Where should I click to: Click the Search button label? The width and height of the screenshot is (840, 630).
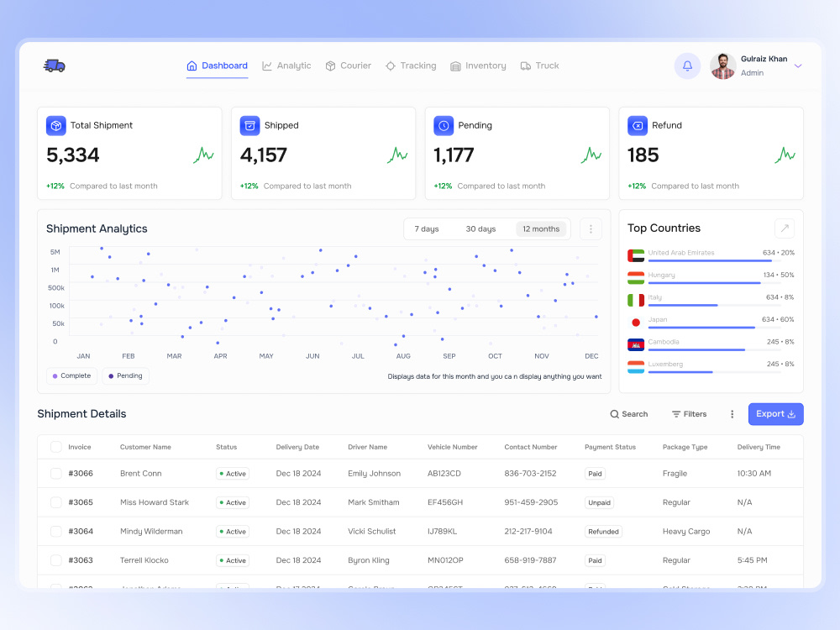[635, 414]
